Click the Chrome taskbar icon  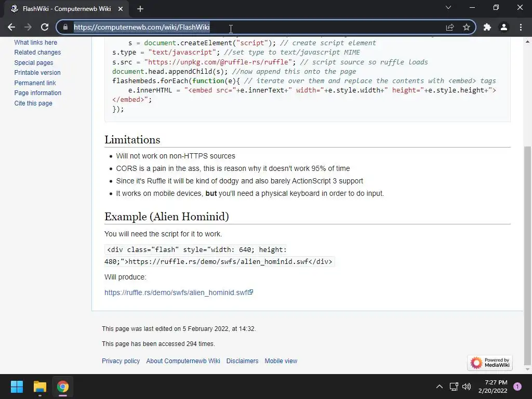pyautogui.click(x=63, y=387)
